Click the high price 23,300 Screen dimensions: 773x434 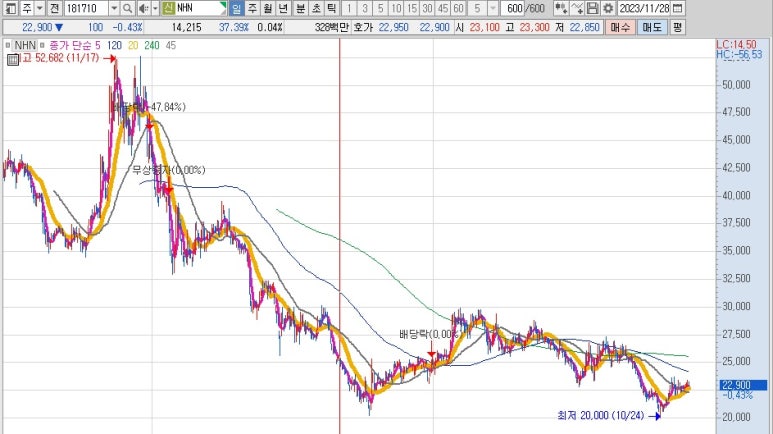(x=534, y=27)
